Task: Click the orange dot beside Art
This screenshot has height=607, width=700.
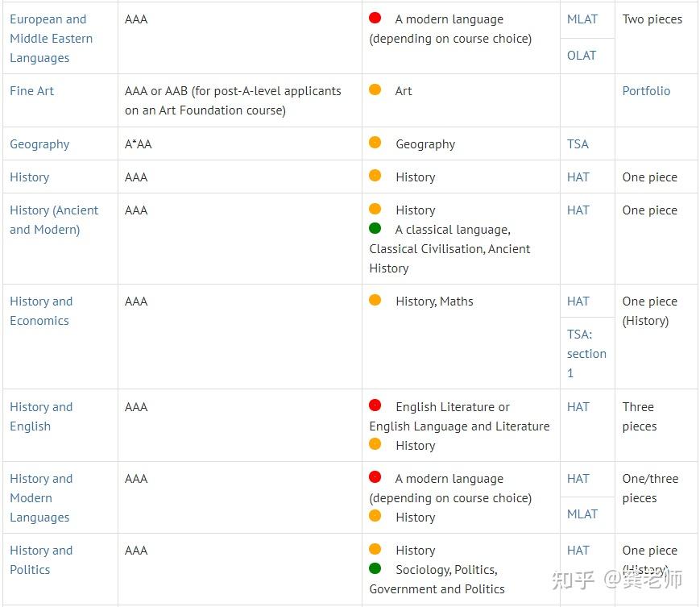Action: pos(375,89)
